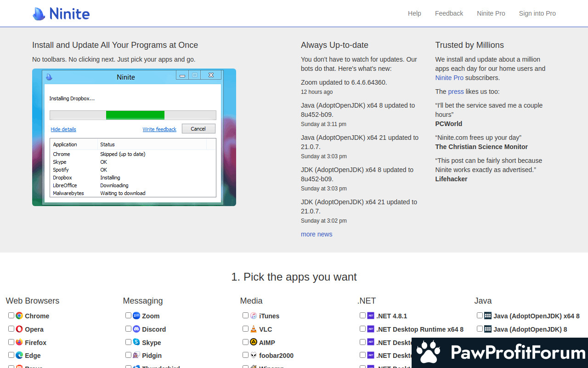Screen dimensions: 588x368
Task: Open the 'more news' link
Action: [317, 234]
